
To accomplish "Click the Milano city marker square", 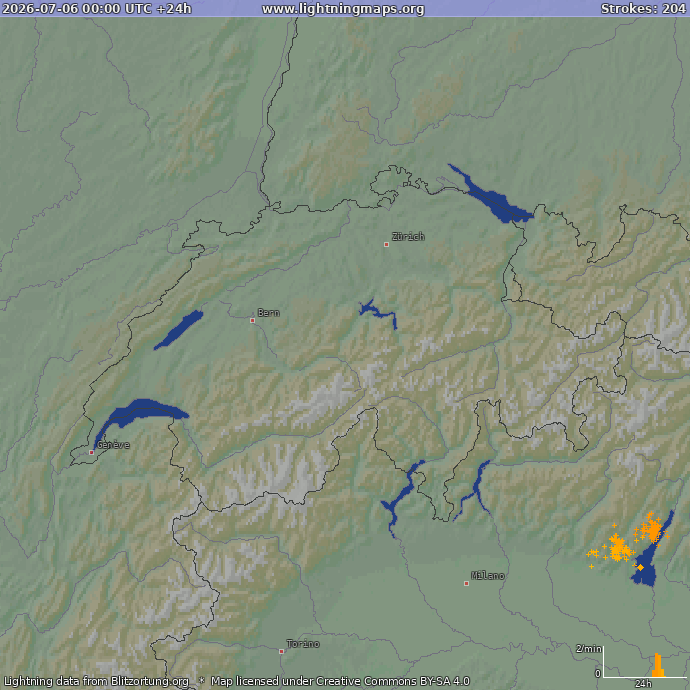I will pyautogui.click(x=466, y=584).
